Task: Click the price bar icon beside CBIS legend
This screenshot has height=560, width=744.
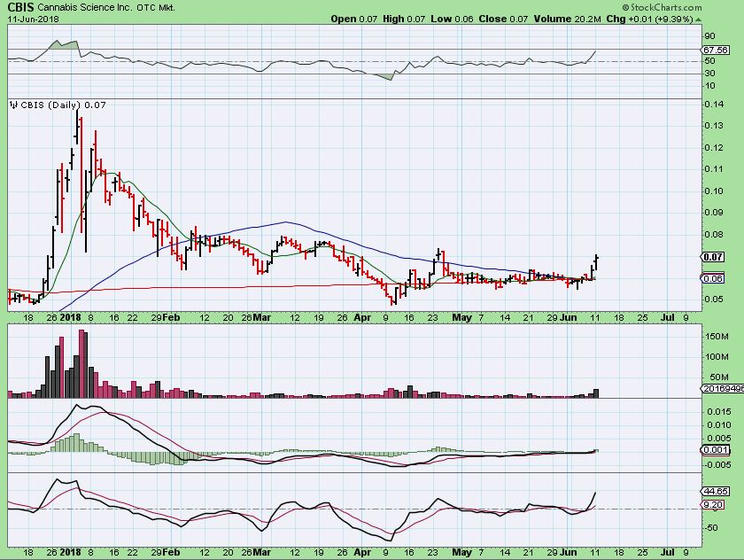Action: pos(14,105)
